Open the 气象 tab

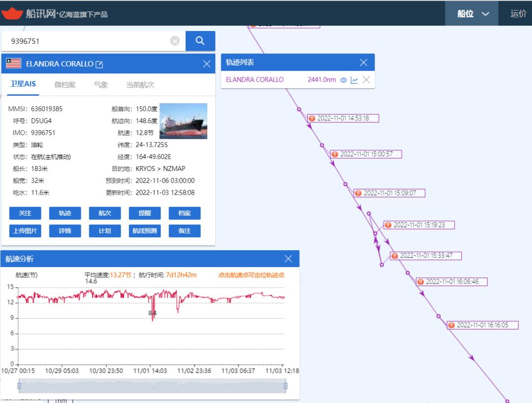(x=100, y=85)
